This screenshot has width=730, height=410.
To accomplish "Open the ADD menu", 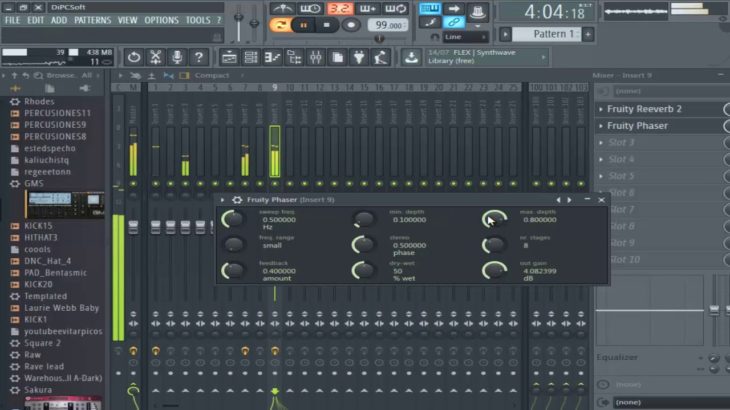I will tap(59, 20).
